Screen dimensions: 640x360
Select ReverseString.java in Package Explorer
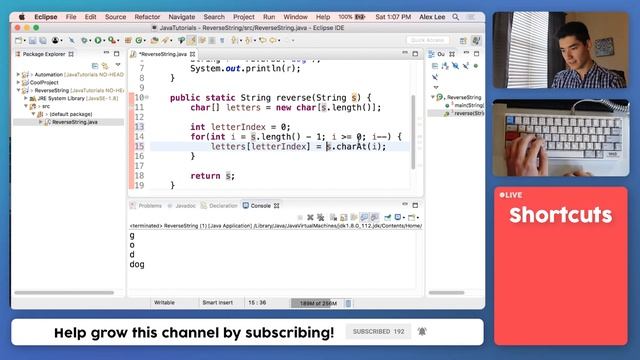tap(74, 122)
